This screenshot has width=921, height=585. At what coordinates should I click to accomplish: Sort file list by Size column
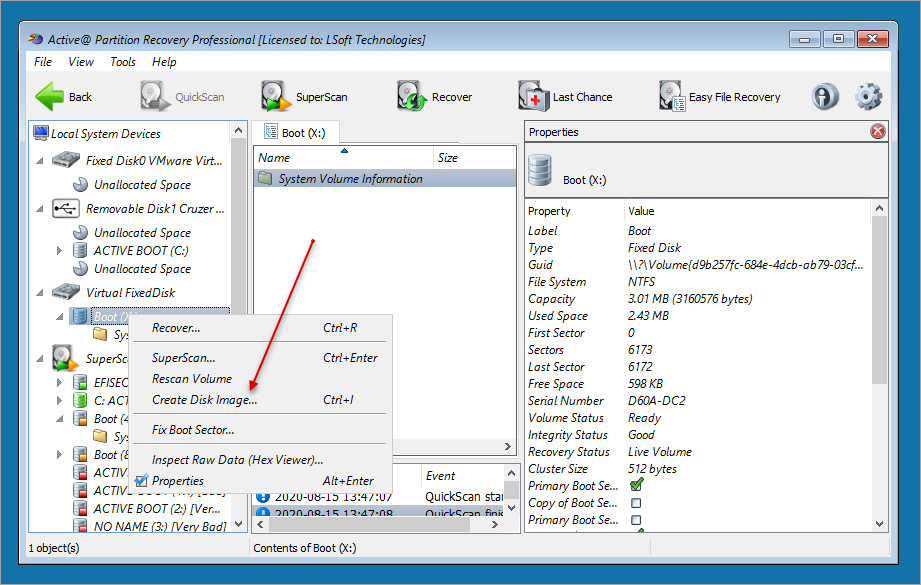[x=473, y=157]
